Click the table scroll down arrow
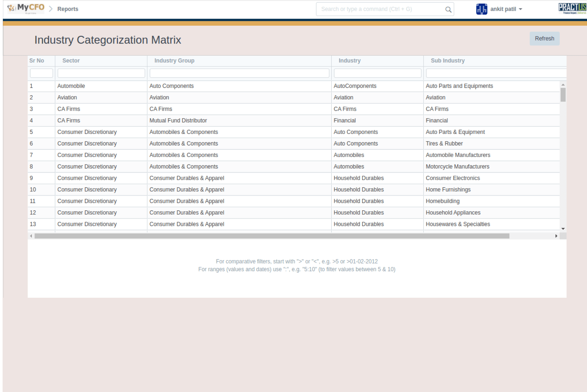The height and width of the screenshot is (392, 587). point(563,229)
